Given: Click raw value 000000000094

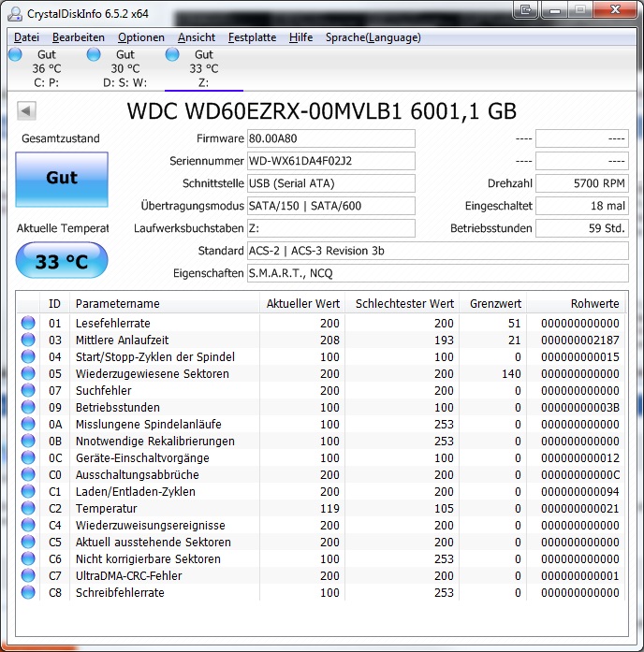Looking at the screenshot, I should (580, 491).
